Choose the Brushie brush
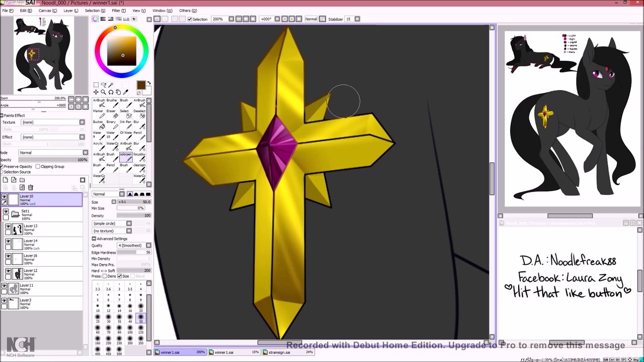Viewport: 644px width, 362px height. (113, 103)
